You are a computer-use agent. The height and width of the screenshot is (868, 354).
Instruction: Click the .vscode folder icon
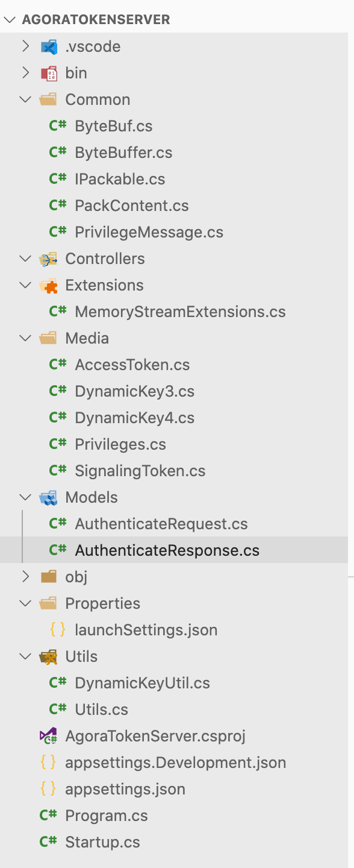pyautogui.click(x=48, y=46)
